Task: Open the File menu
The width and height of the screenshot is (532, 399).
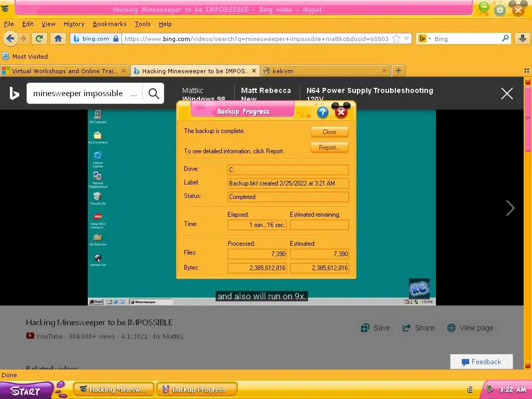Action: pyautogui.click(x=9, y=24)
